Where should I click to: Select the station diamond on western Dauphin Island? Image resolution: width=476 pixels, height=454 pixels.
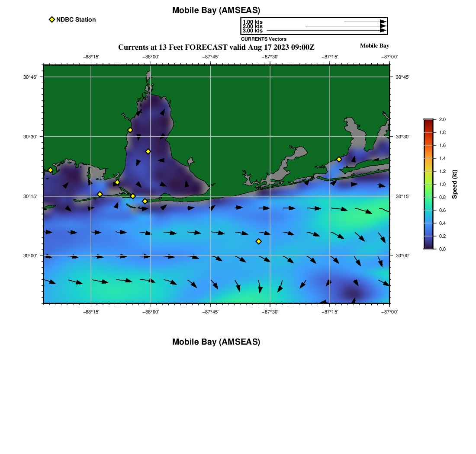[100, 194]
